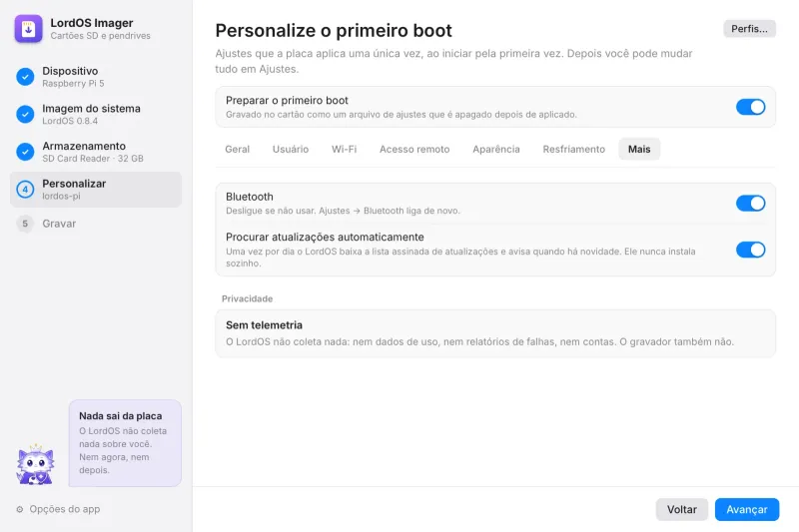Click the gear icon next to Opções do app
Viewport: 799px width, 532px height.
(x=20, y=509)
